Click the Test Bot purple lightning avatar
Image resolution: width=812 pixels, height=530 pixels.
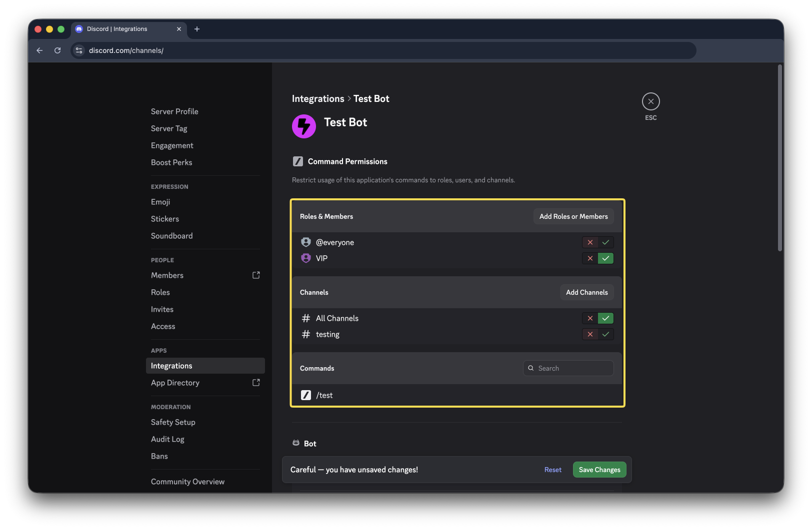304,126
